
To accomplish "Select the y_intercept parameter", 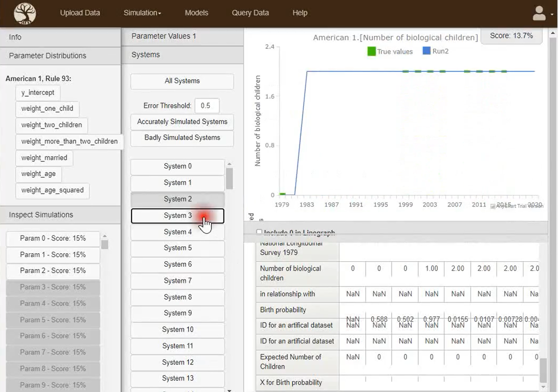I will 38,93.
